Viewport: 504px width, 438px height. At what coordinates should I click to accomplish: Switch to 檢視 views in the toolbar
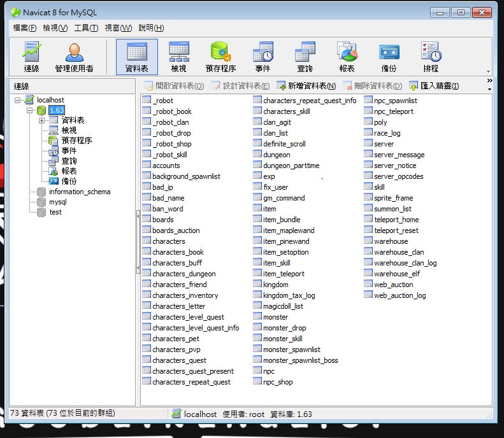178,57
